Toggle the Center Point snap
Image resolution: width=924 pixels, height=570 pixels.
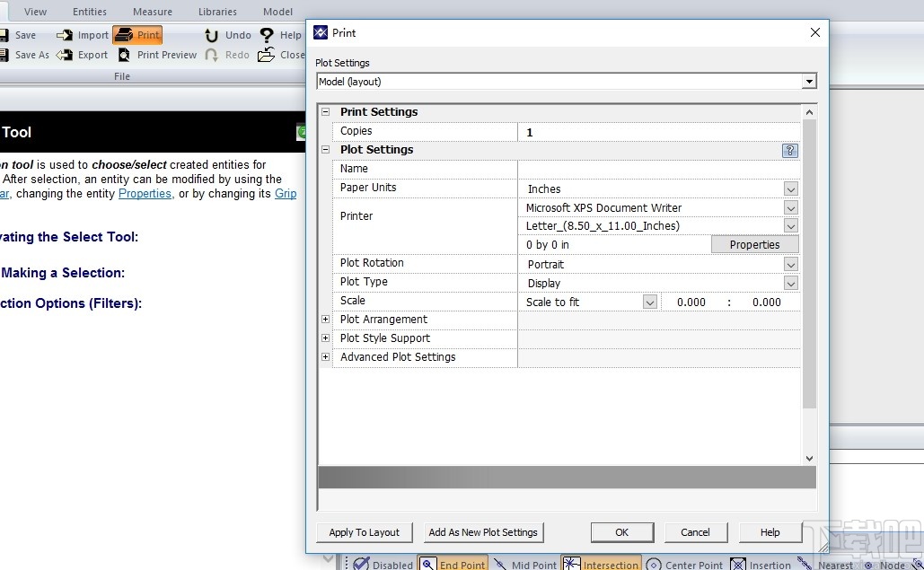(x=684, y=564)
